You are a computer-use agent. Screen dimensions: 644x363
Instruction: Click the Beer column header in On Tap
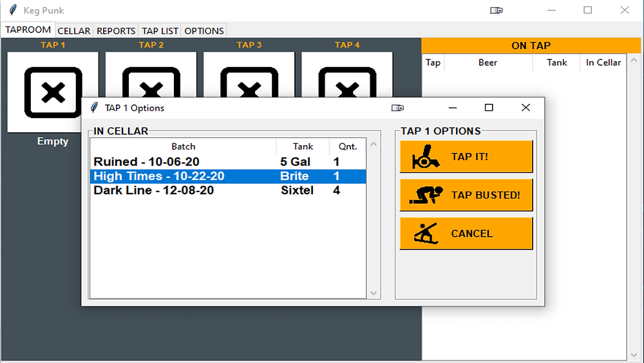pyautogui.click(x=488, y=63)
